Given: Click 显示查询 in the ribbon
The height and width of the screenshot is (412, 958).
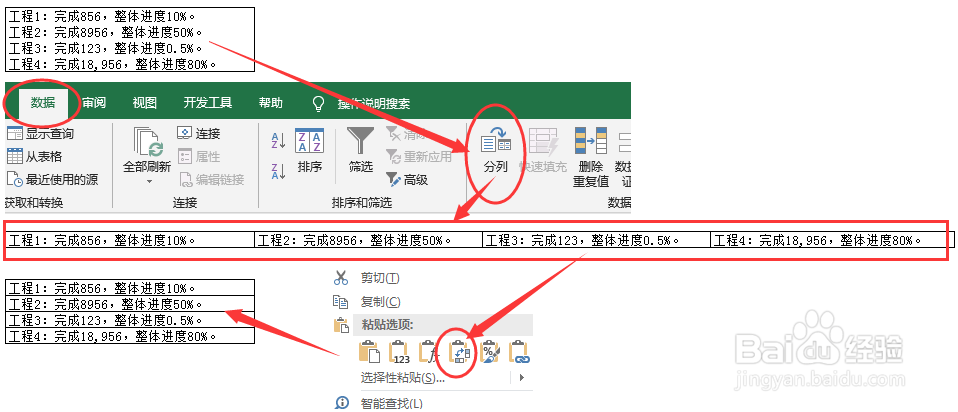Looking at the screenshot, I should [x=40, y=134].
